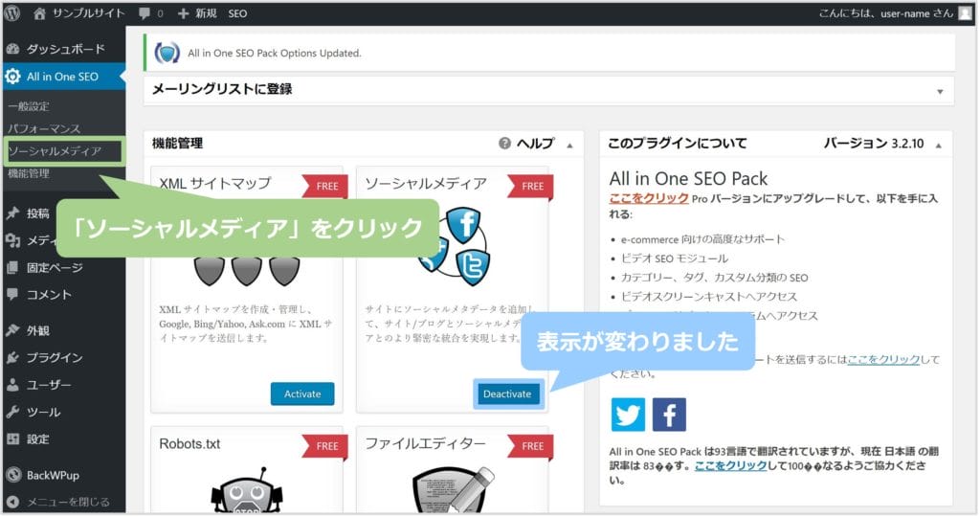Open comments bubble in admin bar
This screenshot has height=517, width=980.
[150, 13]
